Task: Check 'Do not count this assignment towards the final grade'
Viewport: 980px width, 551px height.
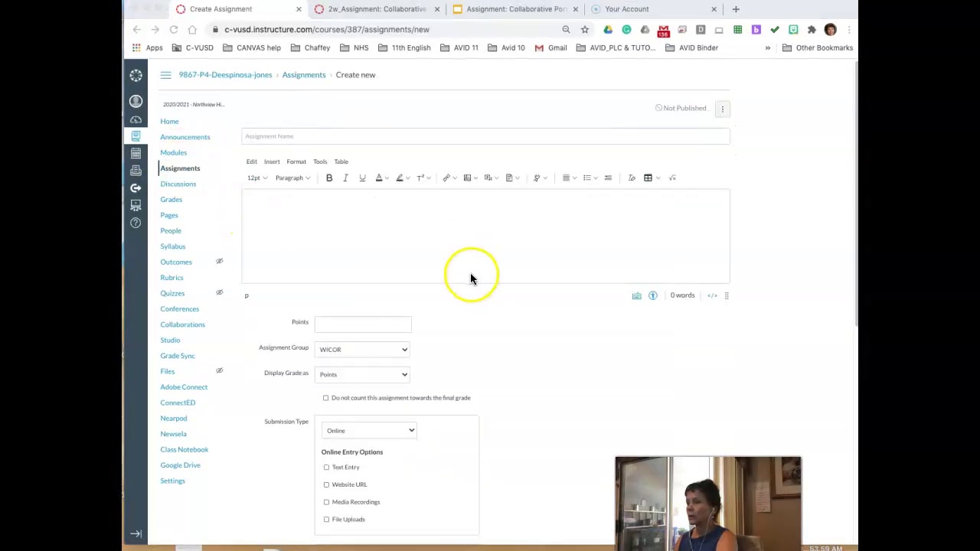Action: point(326,398)
